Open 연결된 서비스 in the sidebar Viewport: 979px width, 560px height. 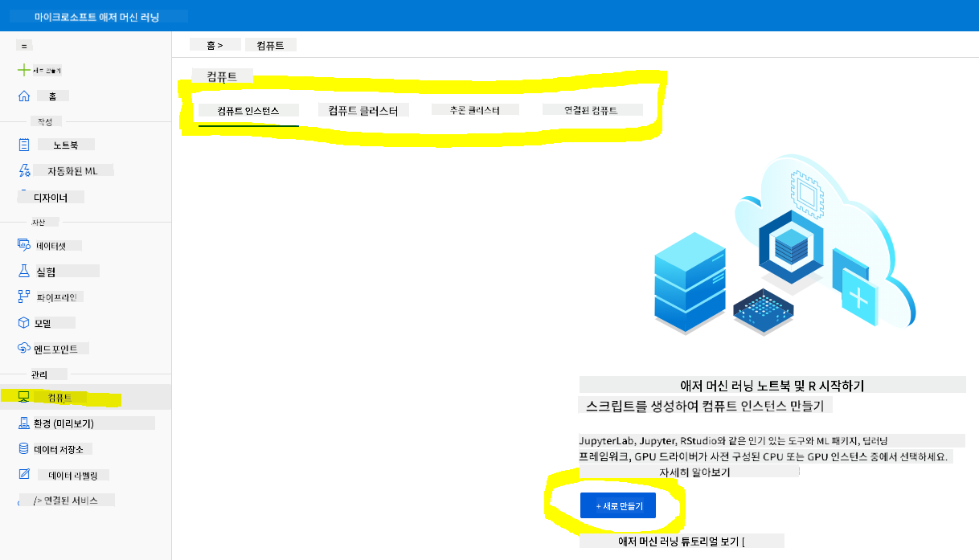(69, 501)
